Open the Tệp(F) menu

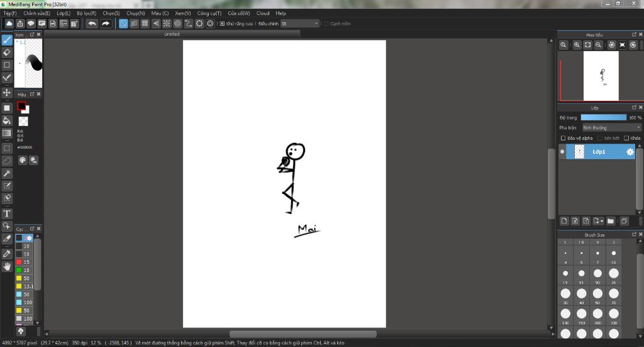point(10,13)
